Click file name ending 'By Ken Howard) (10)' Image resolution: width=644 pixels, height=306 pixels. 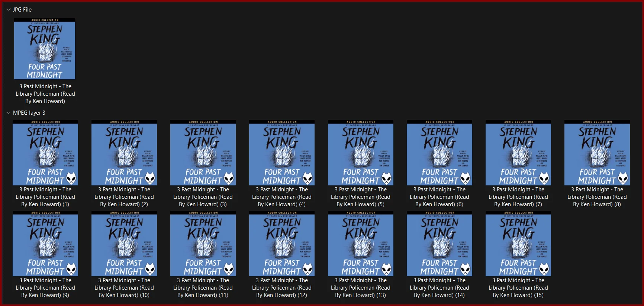(x=124, y=288)
